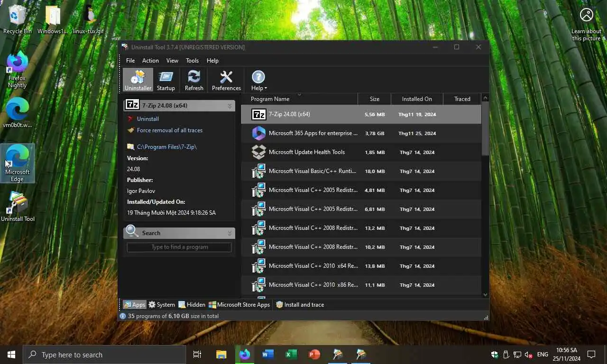Switch to the Microsoft Store Apps tab

239,305
